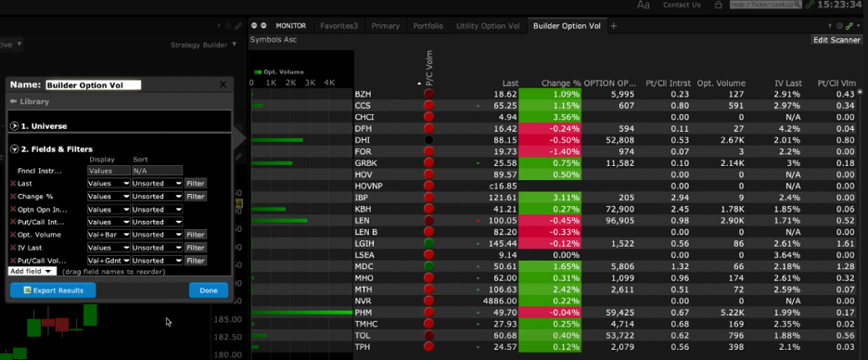Click the Edit Scanner button
The image size is (868, 360).
pos(836,40)
